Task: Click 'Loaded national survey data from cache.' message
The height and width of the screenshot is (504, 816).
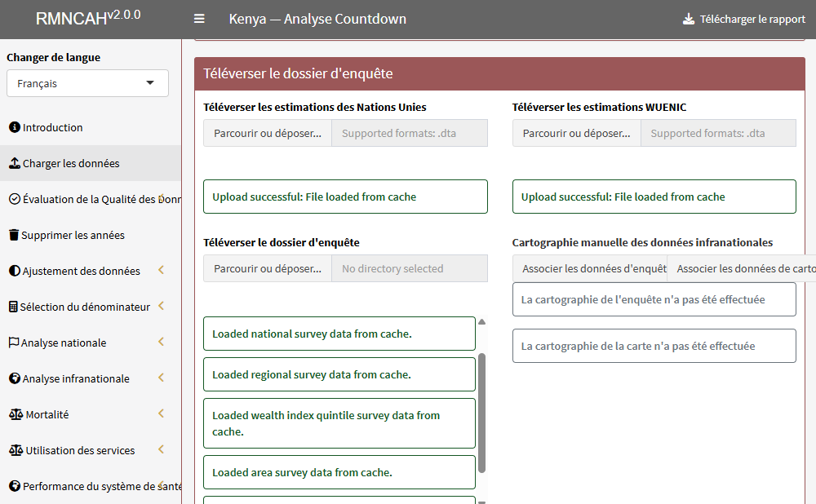Action: click(x=339, y=334)
